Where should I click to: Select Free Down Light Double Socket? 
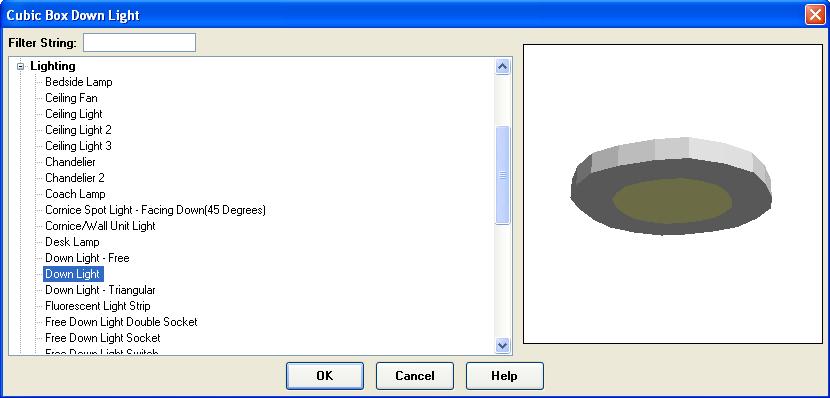(x=121, y=322)
